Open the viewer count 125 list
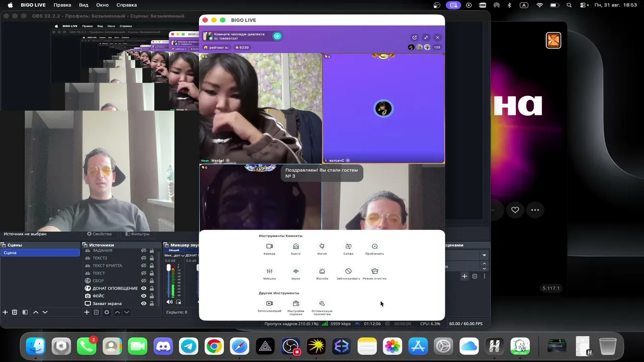This screenshot has width=644, height=362. pos(437,47)
